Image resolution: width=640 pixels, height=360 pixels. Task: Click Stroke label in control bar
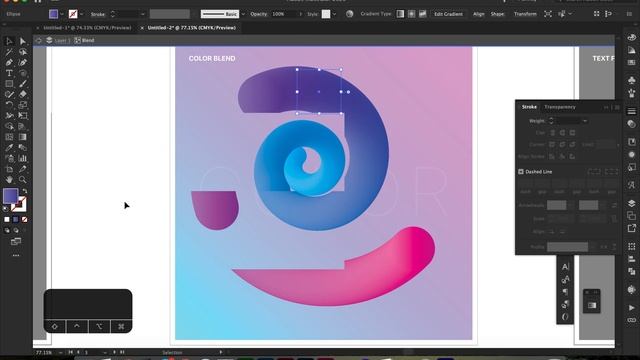[x=98, y=14]
